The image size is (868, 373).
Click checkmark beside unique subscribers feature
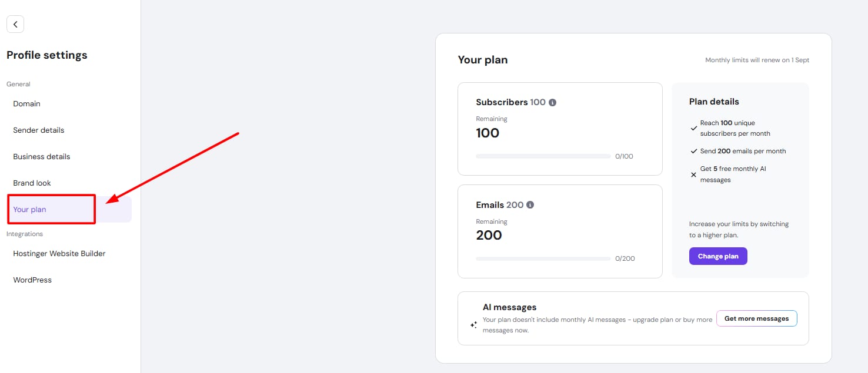pos(694,128)
